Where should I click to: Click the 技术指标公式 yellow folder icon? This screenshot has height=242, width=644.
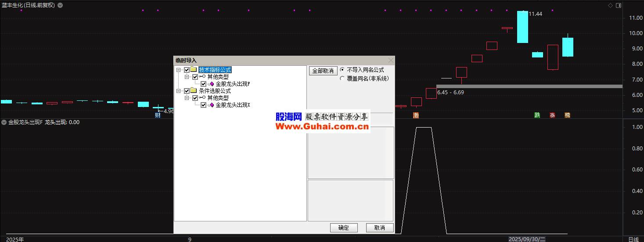pos(193,70)
